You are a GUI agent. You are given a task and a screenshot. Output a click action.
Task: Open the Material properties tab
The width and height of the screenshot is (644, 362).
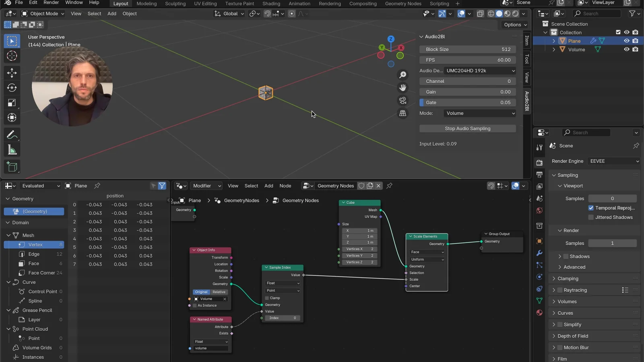pos(539,313)
